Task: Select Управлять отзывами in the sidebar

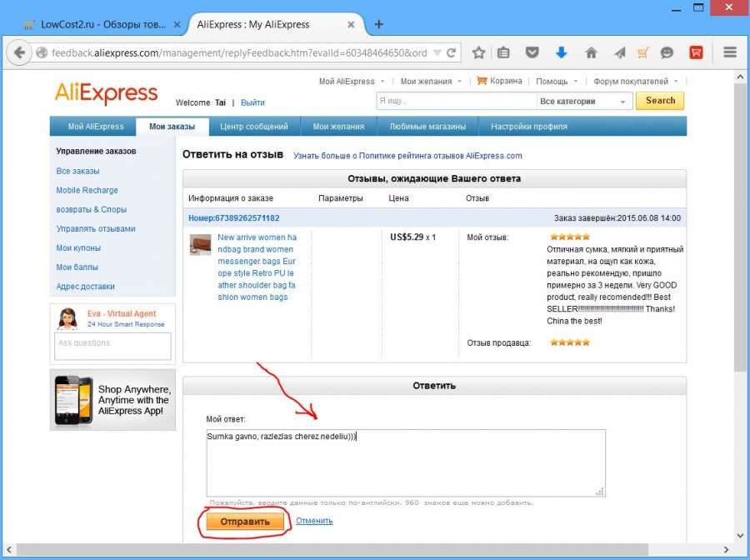Action: (96, 228)
